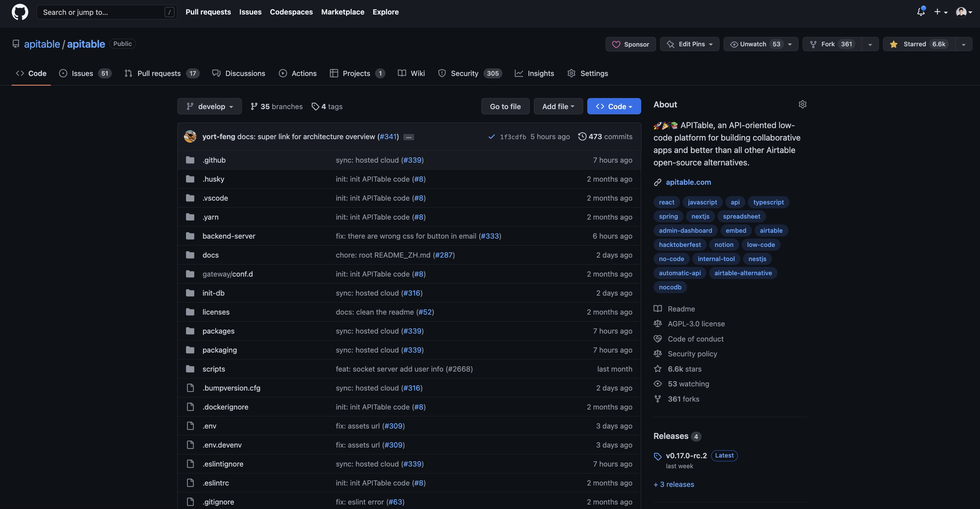Screen dimensions: 980x509
Task: Open the Security tab
Action: pyautogui.click(x=470, y=74)
